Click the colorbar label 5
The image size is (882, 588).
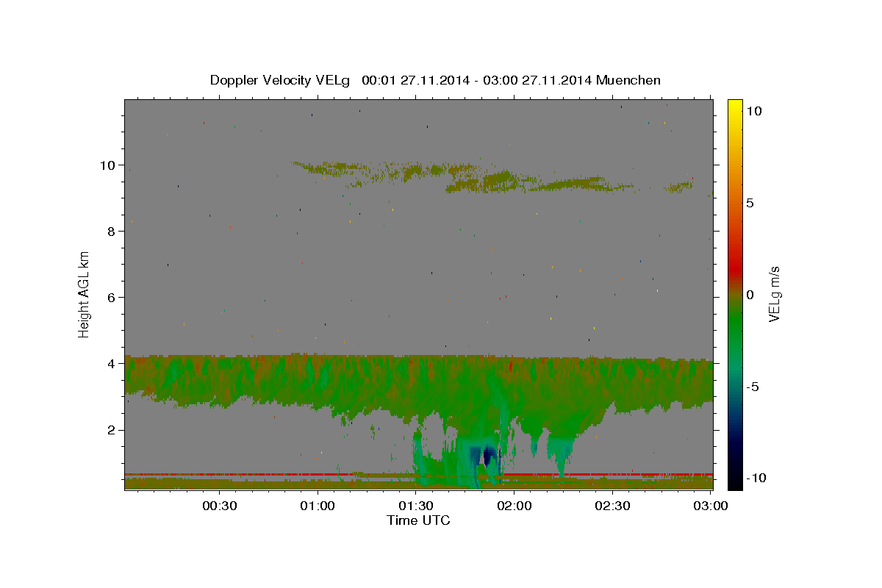point(750,203)
